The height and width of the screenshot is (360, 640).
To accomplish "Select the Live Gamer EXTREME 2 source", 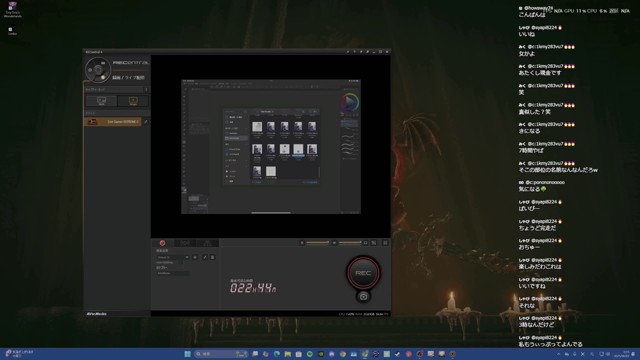I will [x=113, y=122].
